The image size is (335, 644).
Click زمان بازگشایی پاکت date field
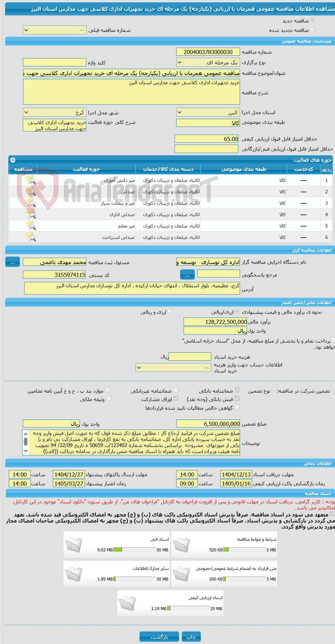tap(236, 484)
